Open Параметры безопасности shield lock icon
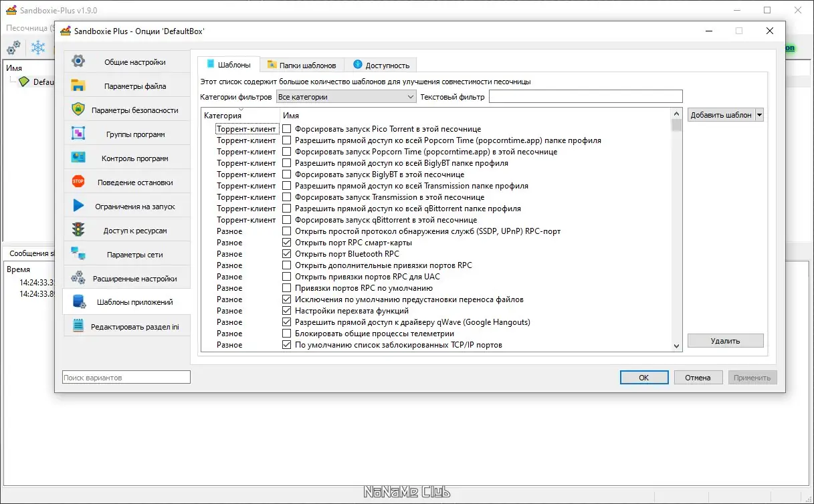The height and width of the screenshot is (504, 814). tap(78, 110)
